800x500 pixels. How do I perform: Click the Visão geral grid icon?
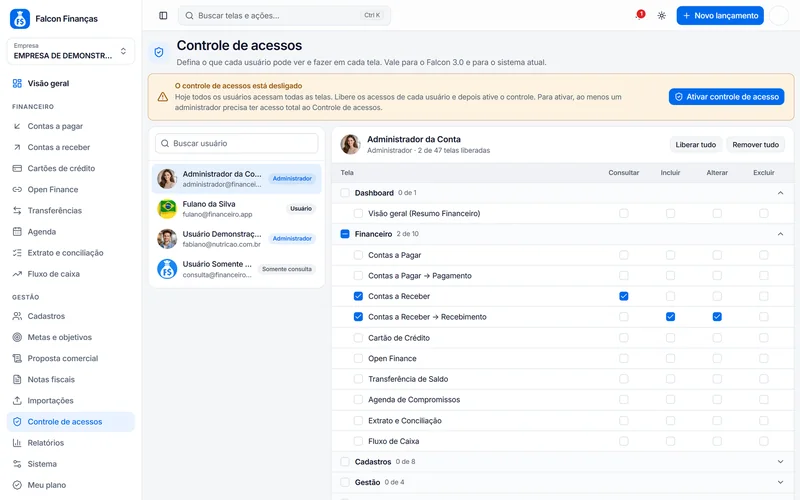(x=17, y=83)
